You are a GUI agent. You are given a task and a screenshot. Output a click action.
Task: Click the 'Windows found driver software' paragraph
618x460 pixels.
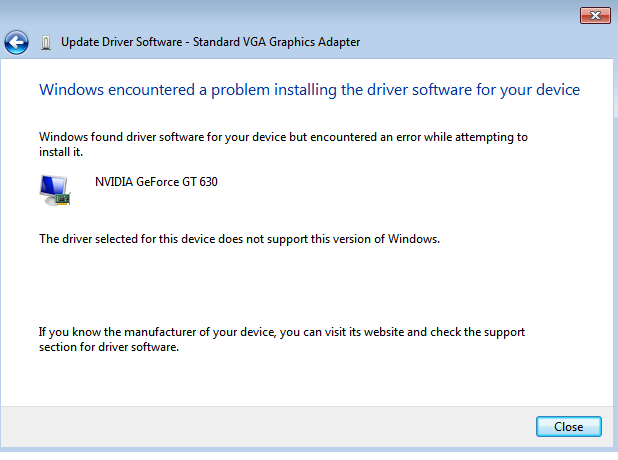[283, 144]
